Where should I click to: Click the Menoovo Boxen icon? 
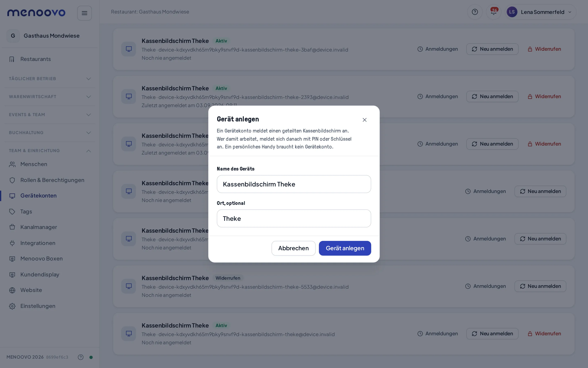click(x=12, y=259)
